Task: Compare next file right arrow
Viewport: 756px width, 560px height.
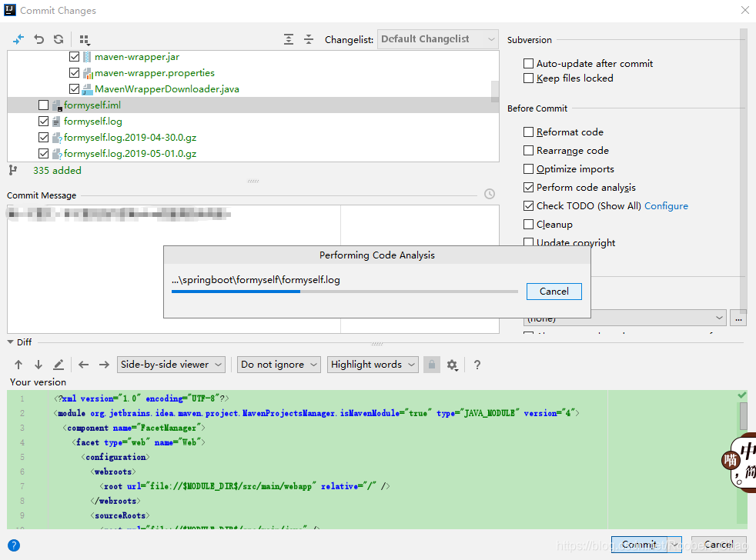Action: coord(104,365)
